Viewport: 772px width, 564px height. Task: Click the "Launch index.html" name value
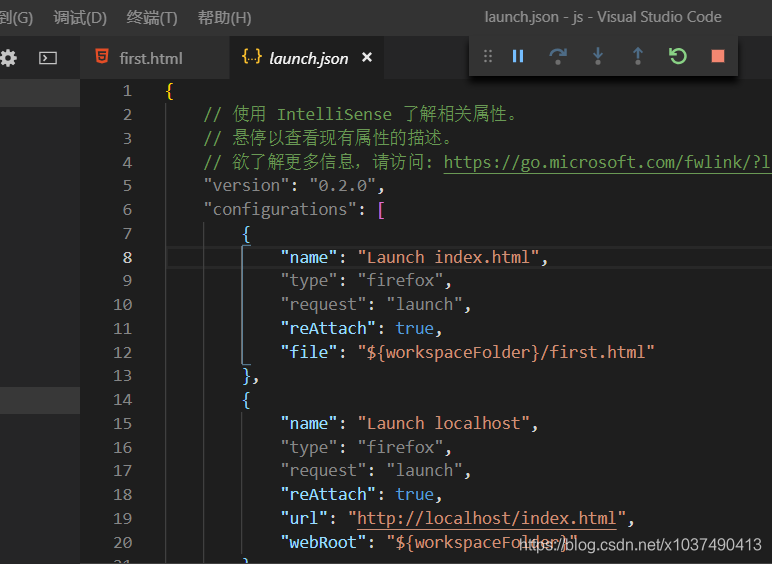pyautogui.click(x=448, y=257)
